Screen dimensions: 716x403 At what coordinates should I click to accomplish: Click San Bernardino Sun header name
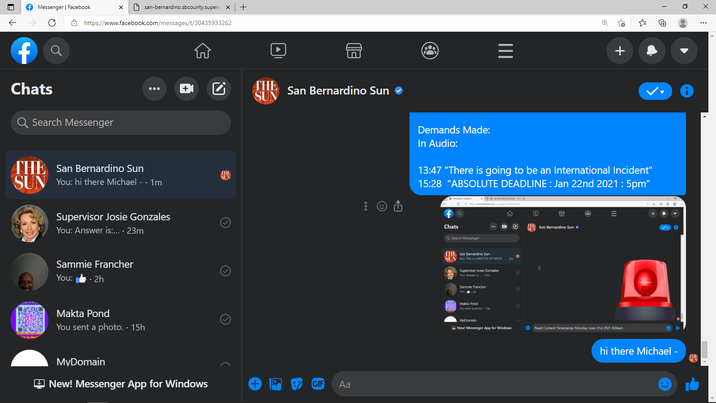coord(338,91)
